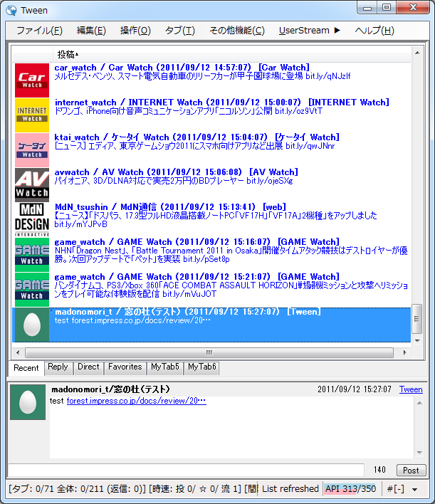Click the madonomori_t/窓の杜 name in detail pane

pos(110,389)
